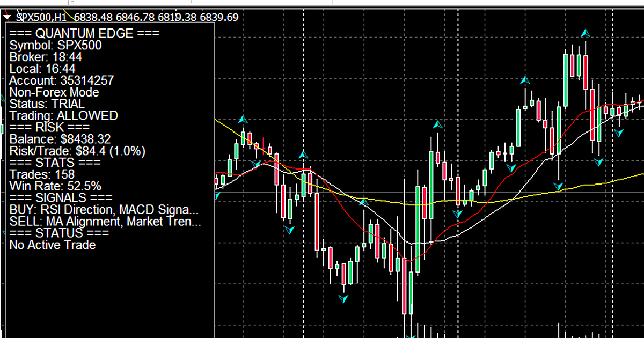Screen dimensions: 644x338
Task: Click the QUANTUM EDGE panel header
Action: 84,33
